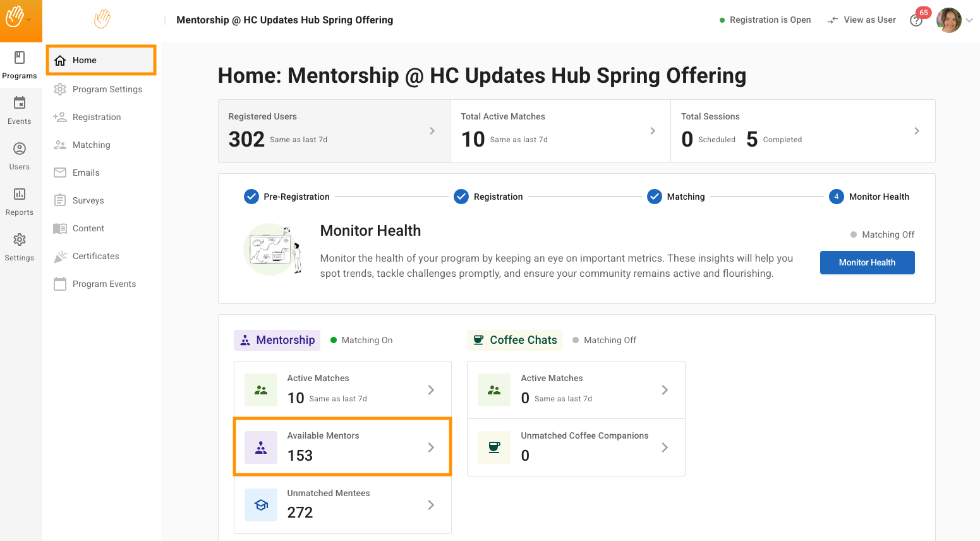Screen dimensions: 980x541
Task: Select the Registration step checkmark
Action: coord(461,197)
